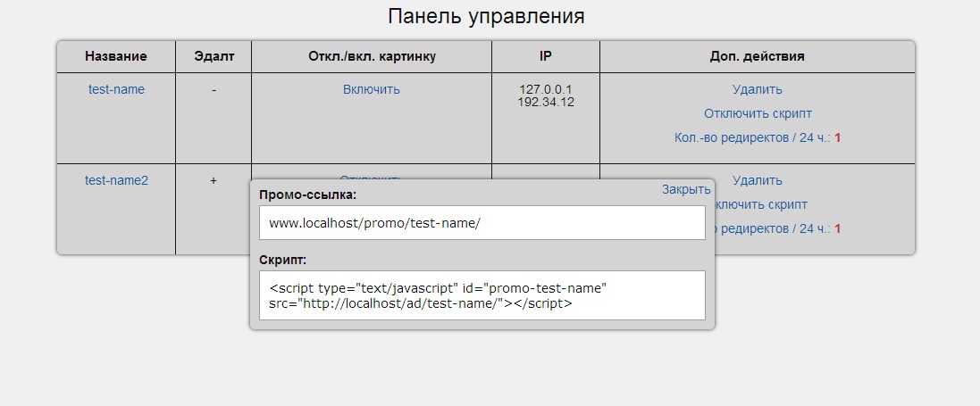Click the Откл./вкл. картинку column header
Viewport: 980px width, 406px height.
point(371,56)
